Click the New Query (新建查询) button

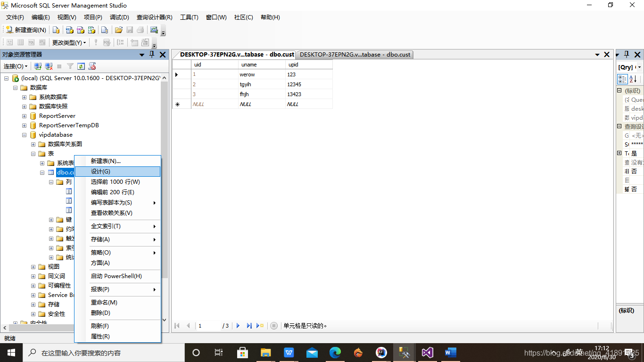coord(26,30)
